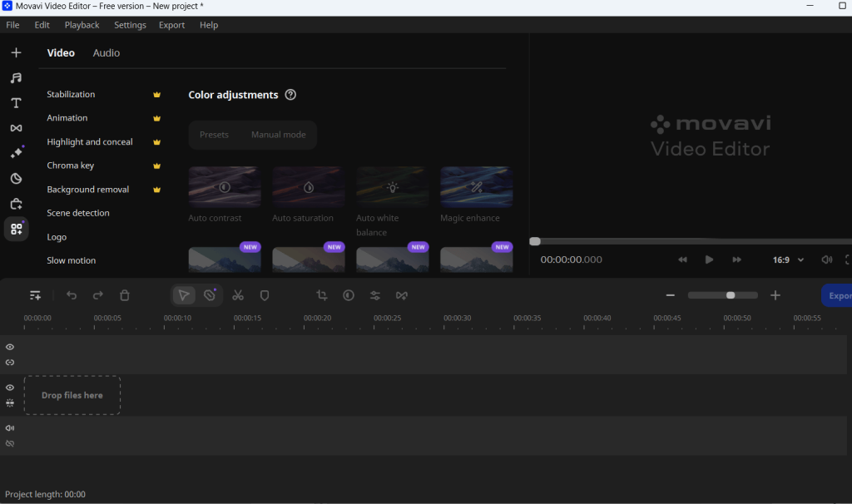
Task: Click the Color adjustments help question mark
Action: [290, 95]
